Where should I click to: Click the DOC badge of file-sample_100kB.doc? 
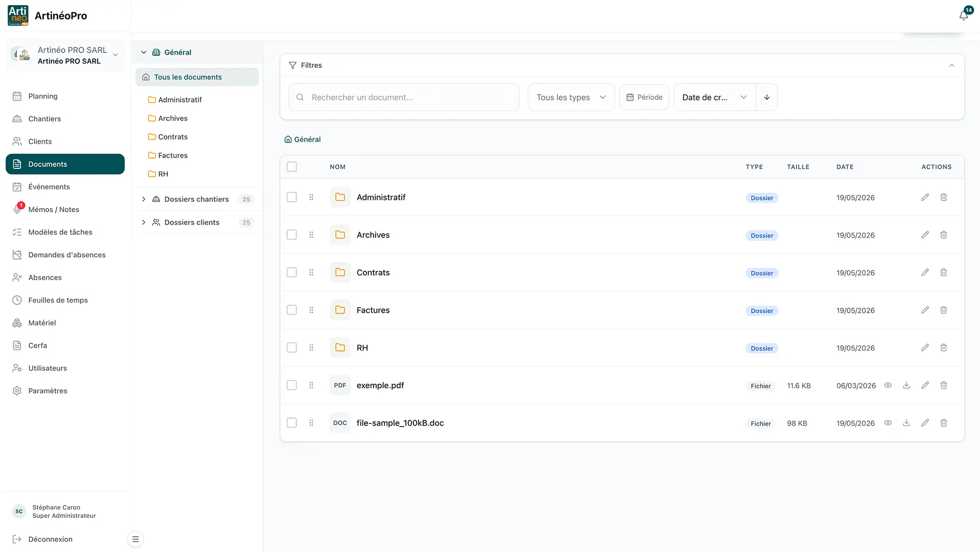(x=340, y=423)
